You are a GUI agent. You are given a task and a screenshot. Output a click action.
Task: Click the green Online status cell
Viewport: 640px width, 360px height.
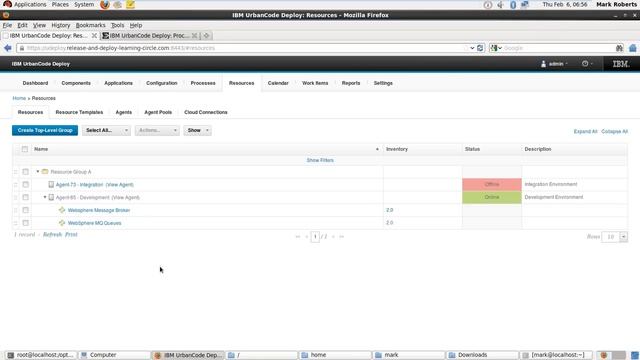492,197
